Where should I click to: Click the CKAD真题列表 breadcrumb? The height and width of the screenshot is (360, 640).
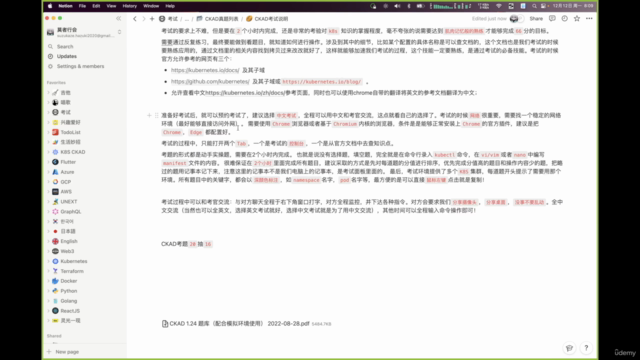217,19
